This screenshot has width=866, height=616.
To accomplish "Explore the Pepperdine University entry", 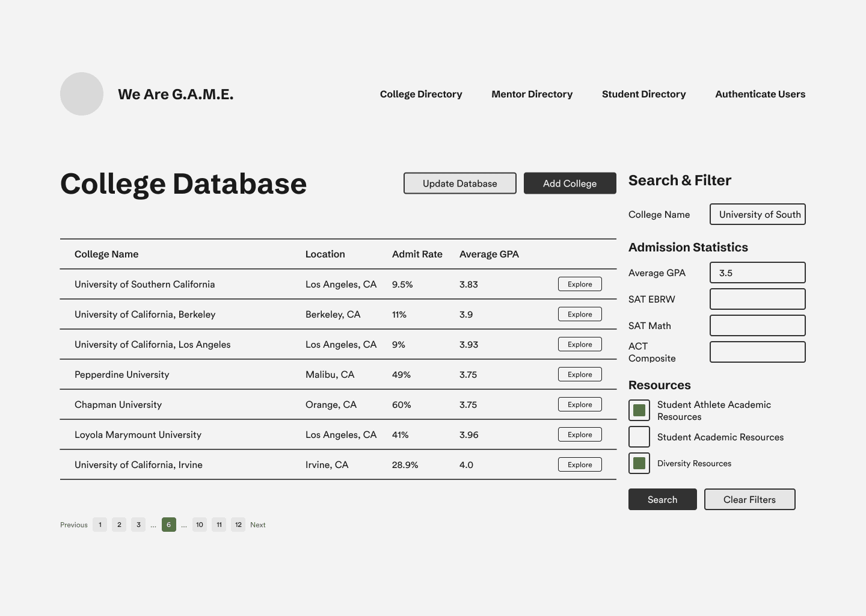I will click(580, 374).
